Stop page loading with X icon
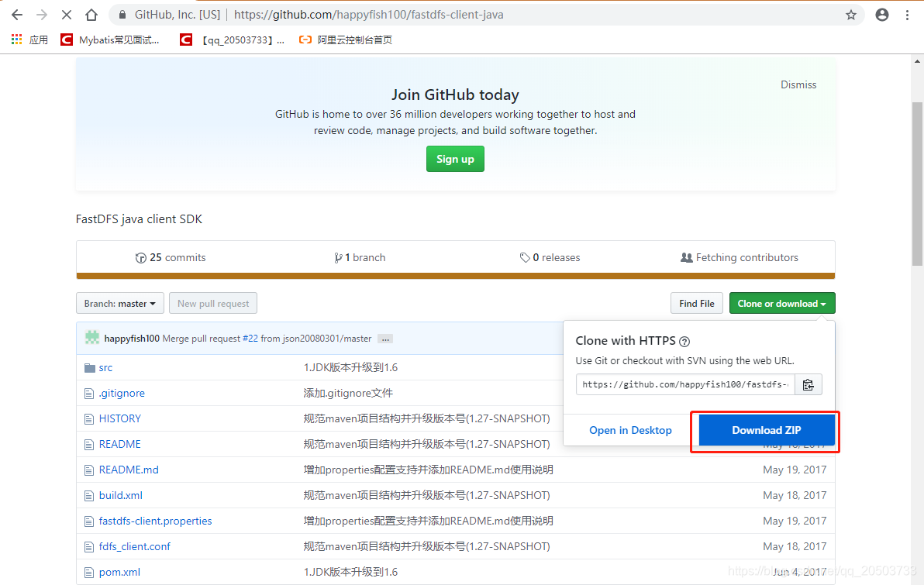 click(66, 15)
